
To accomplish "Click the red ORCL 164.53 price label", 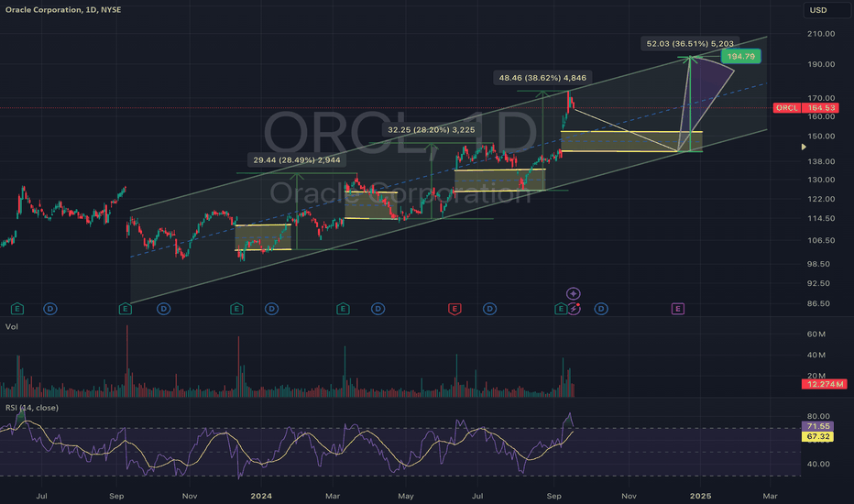I will [805, 107].
